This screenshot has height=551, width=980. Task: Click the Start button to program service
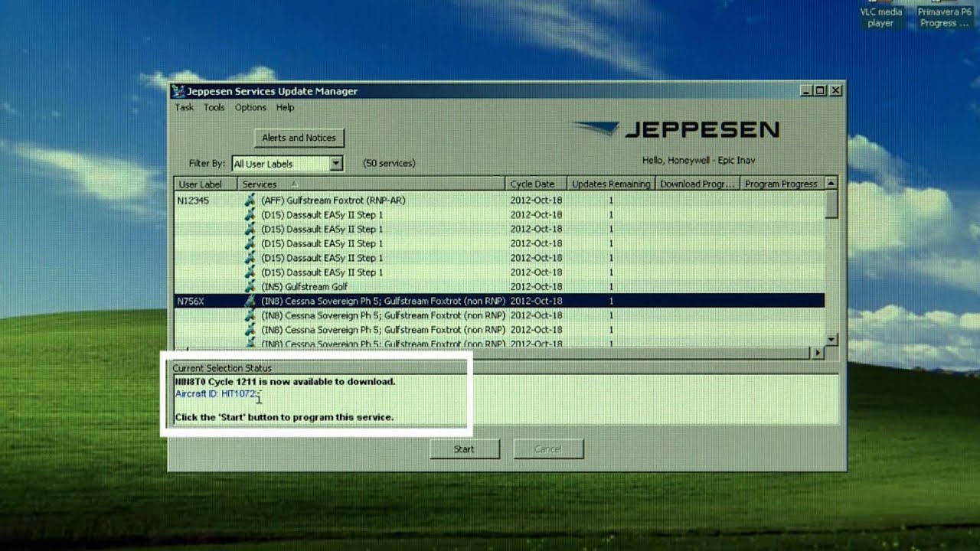click(464, 449)
